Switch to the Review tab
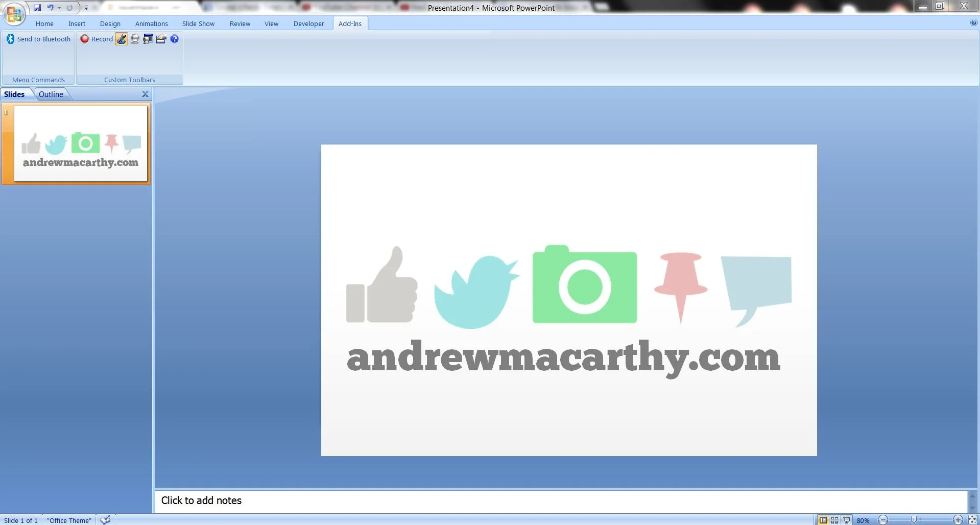 (240, 23)
